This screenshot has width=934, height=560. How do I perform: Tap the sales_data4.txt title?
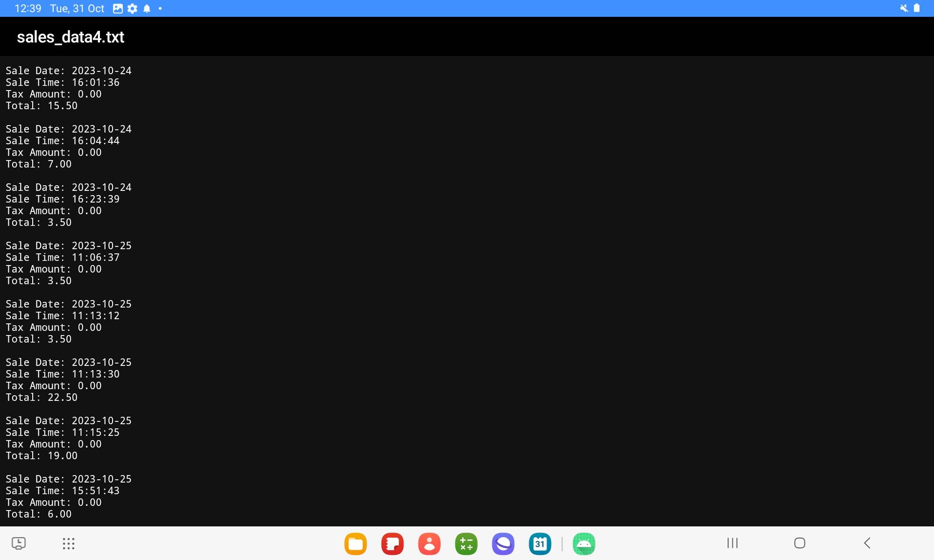[71, 37]
